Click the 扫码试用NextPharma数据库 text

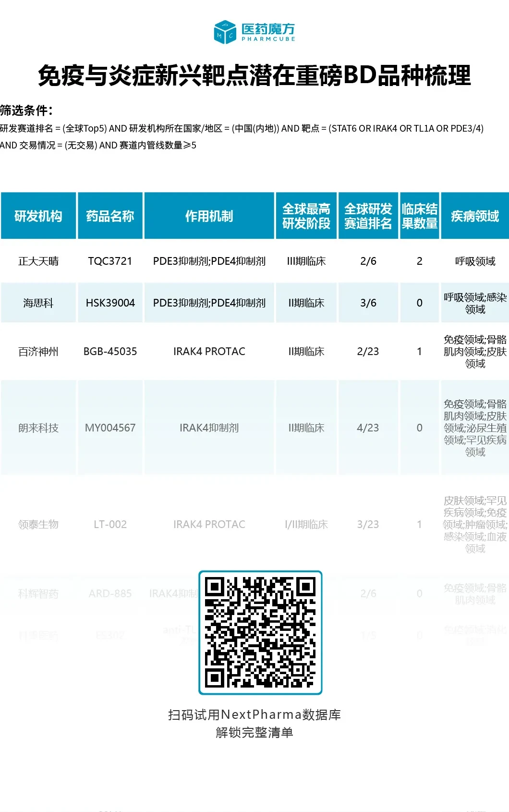254,714
